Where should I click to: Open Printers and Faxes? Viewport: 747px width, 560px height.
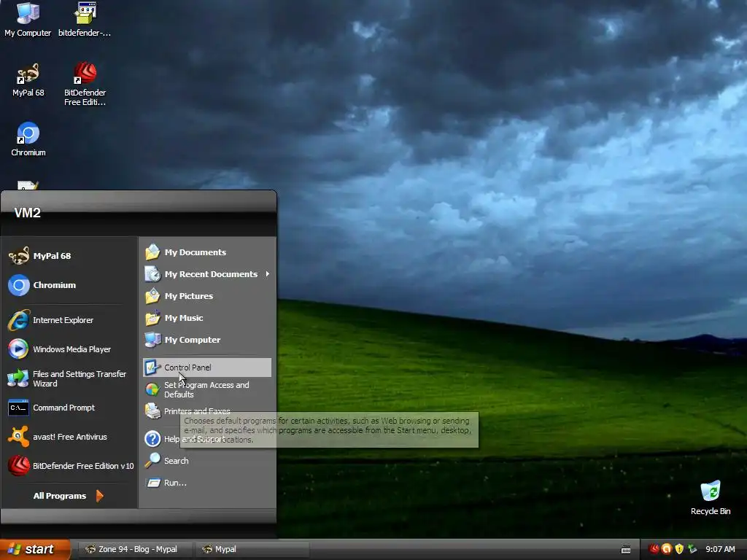pyautogui.click(x=207, y=411)
